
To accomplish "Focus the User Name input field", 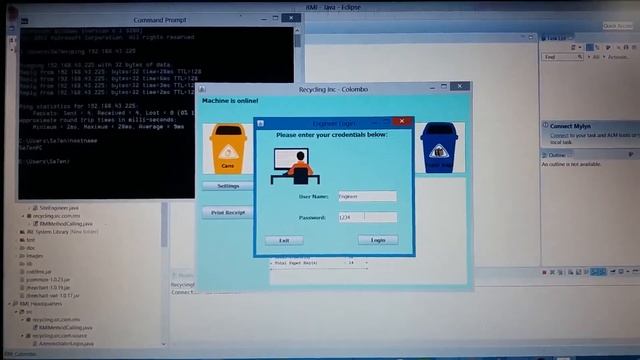I will coord(367,196).
